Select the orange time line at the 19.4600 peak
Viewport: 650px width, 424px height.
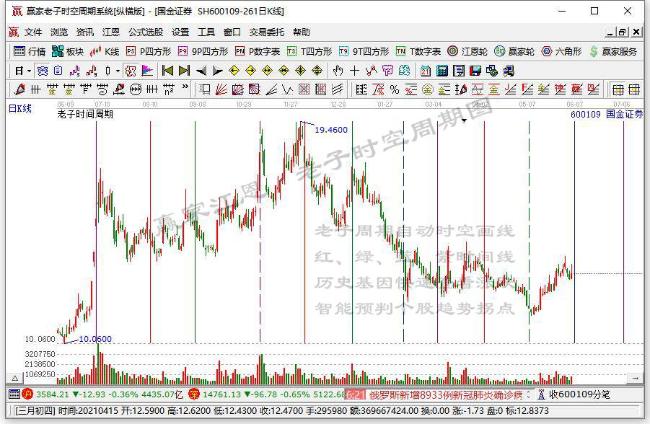click(x=305, y=232)
